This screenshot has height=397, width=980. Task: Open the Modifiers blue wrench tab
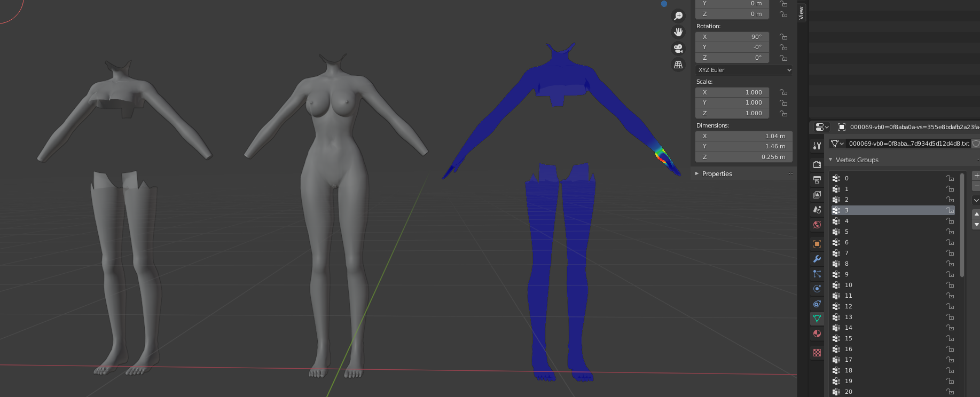coord(817,259)
